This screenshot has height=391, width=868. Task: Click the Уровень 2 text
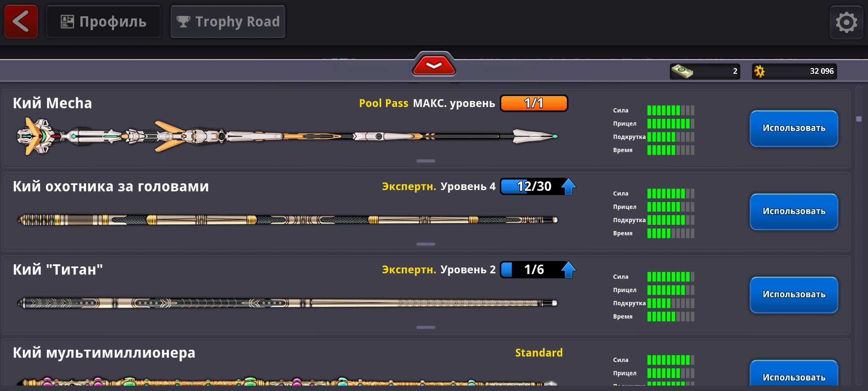tap(468, 270)
